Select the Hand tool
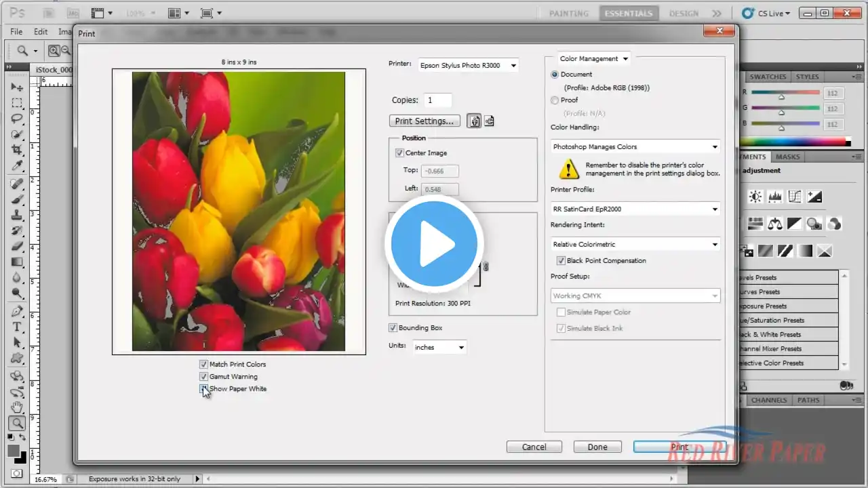 [x=17, y=407]
